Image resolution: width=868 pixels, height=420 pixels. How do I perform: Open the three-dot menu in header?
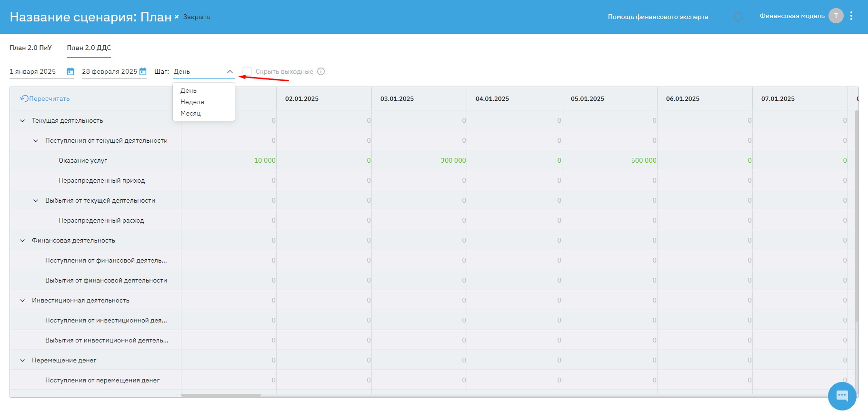point(851,16)
